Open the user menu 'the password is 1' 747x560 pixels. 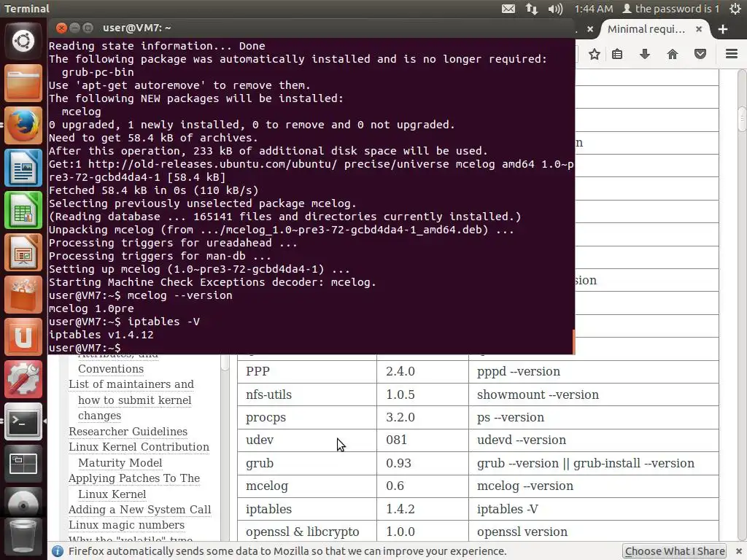pos(671,9)
